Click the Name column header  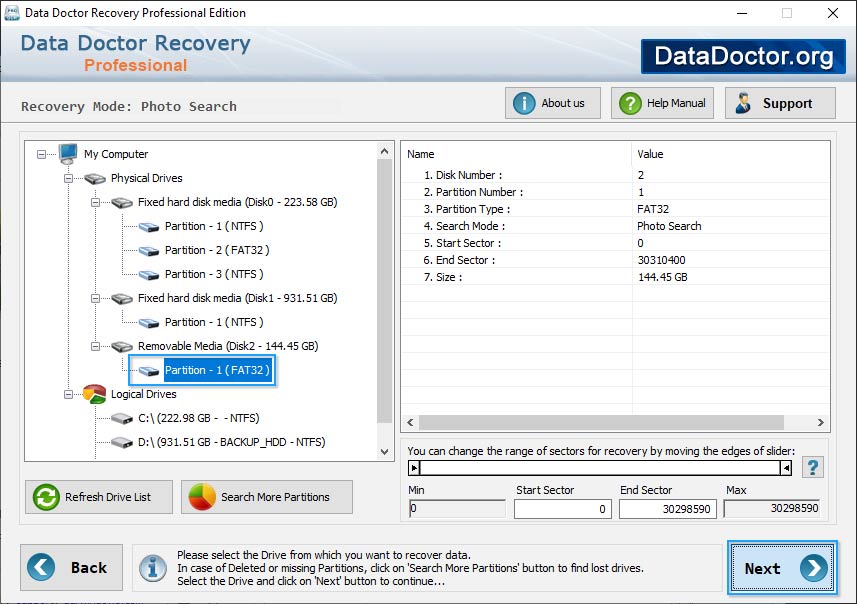516,154
